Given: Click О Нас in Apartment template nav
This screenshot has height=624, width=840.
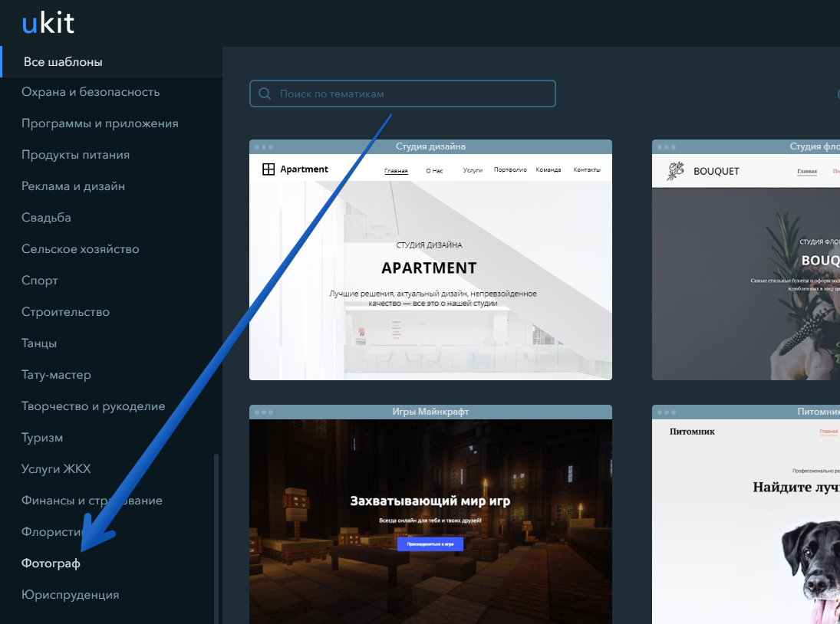Looking at the screenshot, I should tap(434, 171).
